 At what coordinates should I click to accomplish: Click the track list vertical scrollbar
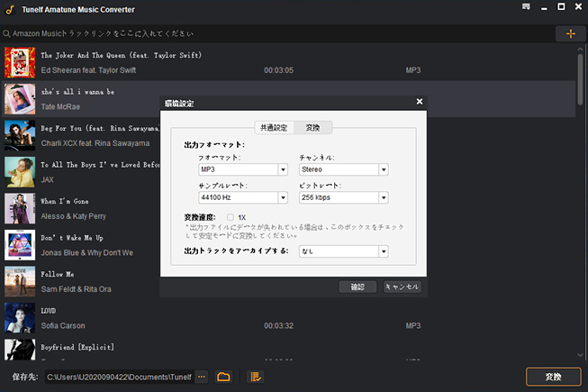(580, 78)
